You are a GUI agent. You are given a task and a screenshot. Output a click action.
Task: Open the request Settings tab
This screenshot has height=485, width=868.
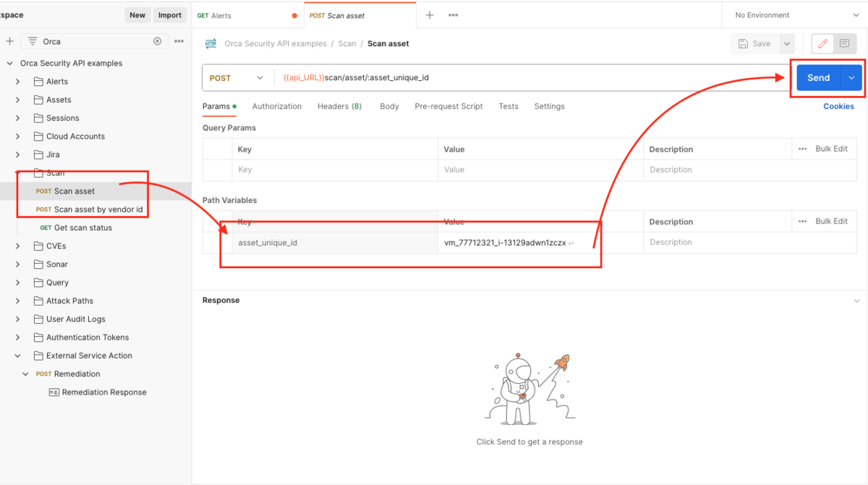(x=549, y=106)
